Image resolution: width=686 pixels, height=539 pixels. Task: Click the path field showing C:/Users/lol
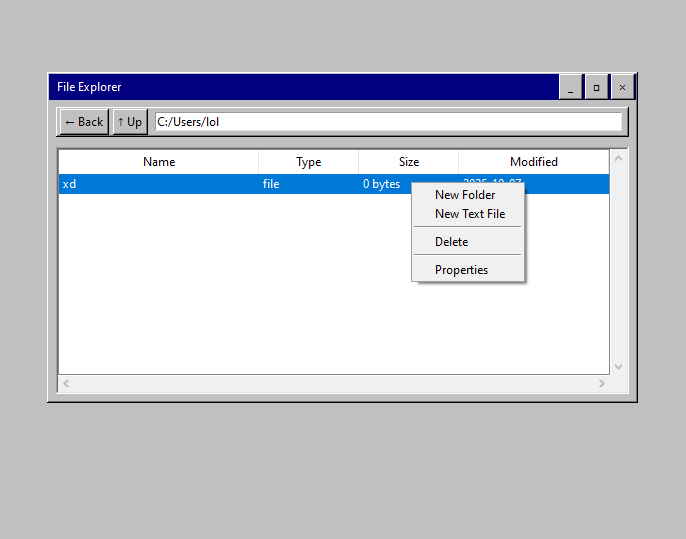point(388,122)
